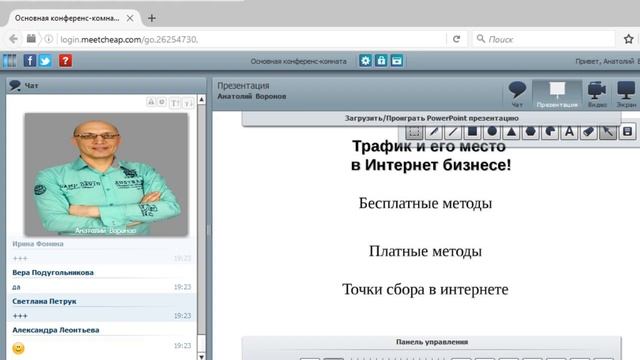Click the chat name Вера Подугольникова
Viewport: 640px width, 360px height.
click(x=53, y=272)
